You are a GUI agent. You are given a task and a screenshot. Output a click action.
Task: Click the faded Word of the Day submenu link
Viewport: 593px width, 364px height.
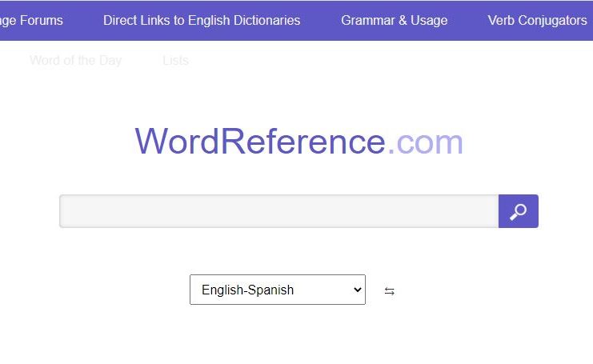pos(75,60)
